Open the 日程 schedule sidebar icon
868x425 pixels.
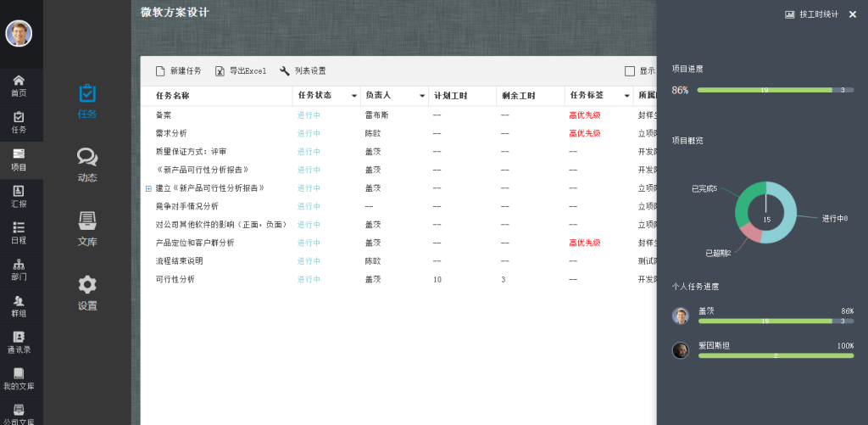[19, 233]
